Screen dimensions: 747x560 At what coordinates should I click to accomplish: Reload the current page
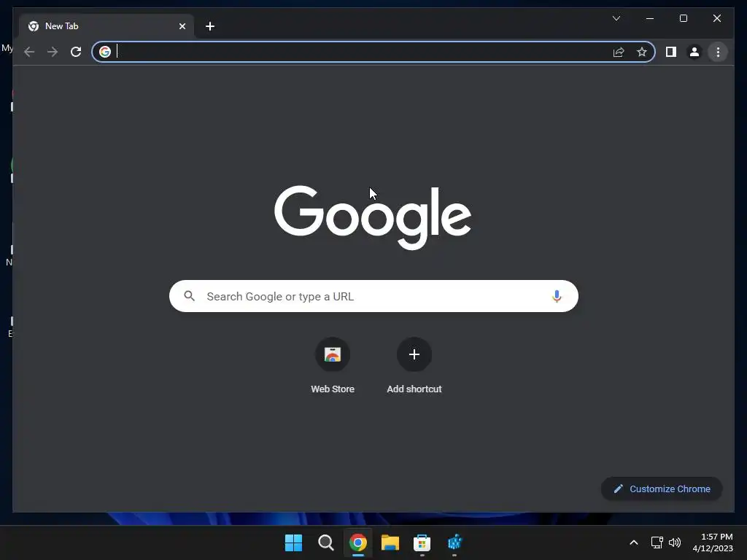tap(76, 52)
